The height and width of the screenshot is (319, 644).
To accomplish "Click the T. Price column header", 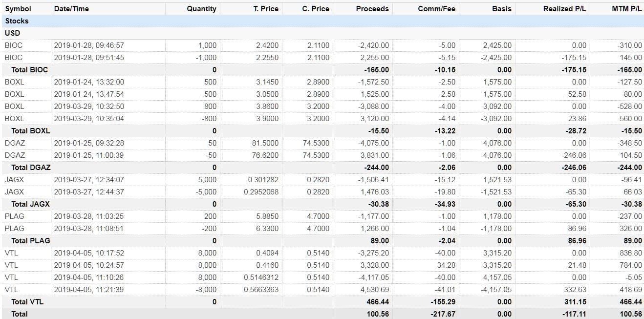I will click(266, 9).
